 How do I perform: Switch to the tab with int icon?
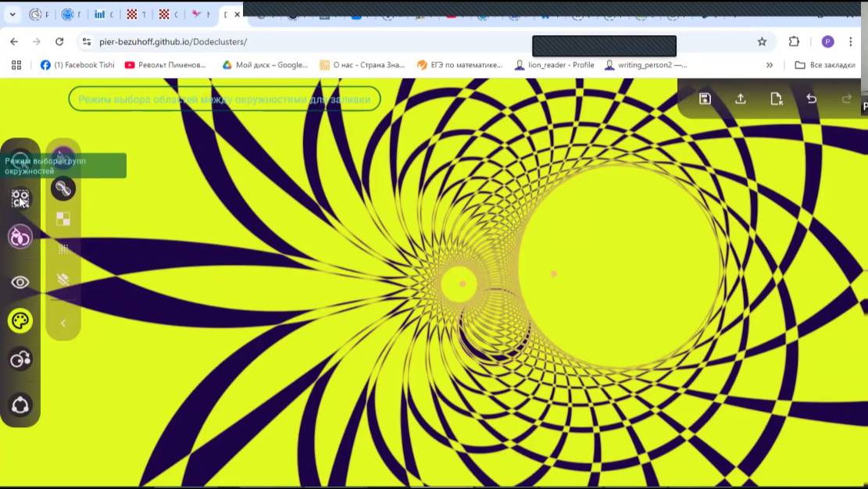(x=103, y=15)
